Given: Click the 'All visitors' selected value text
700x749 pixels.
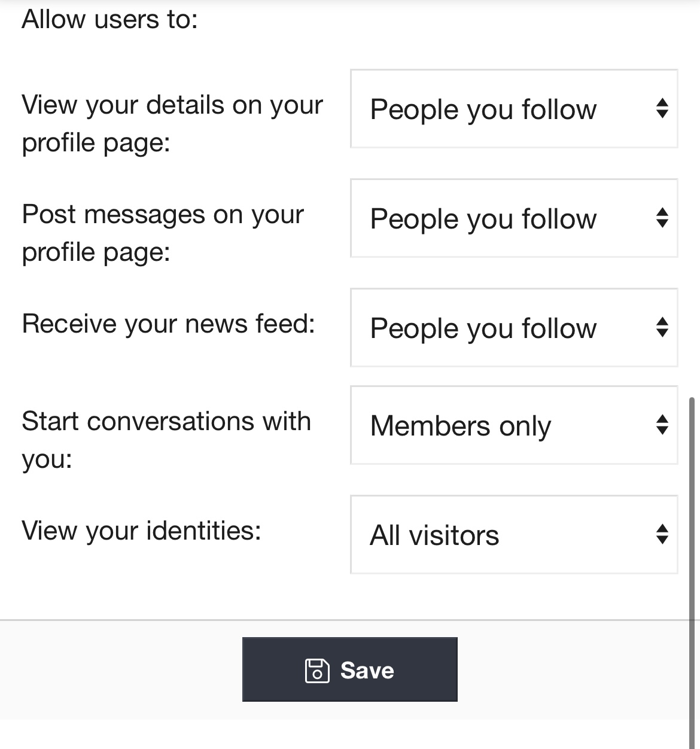Looking at the screenshot, I should pyautogui.click(x=434, y=535).
